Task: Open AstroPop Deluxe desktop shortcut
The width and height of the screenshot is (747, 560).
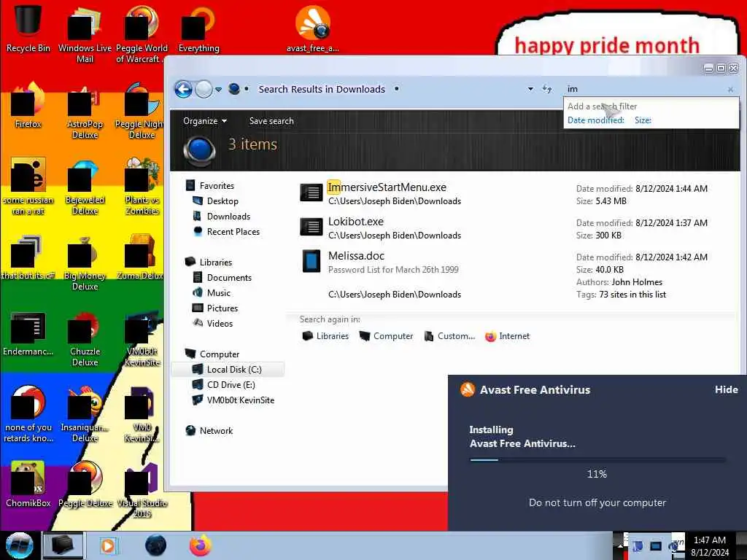Action: (x=85, y=111)
